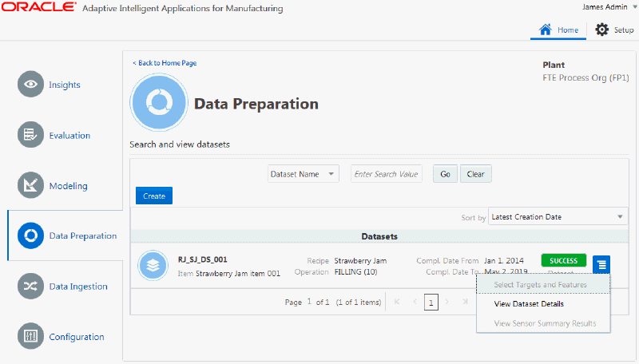Click the RJ_SJ_DS_001 dataset stack icon
Viewport: 639px width, 364px height.
(x=153, y=266)
